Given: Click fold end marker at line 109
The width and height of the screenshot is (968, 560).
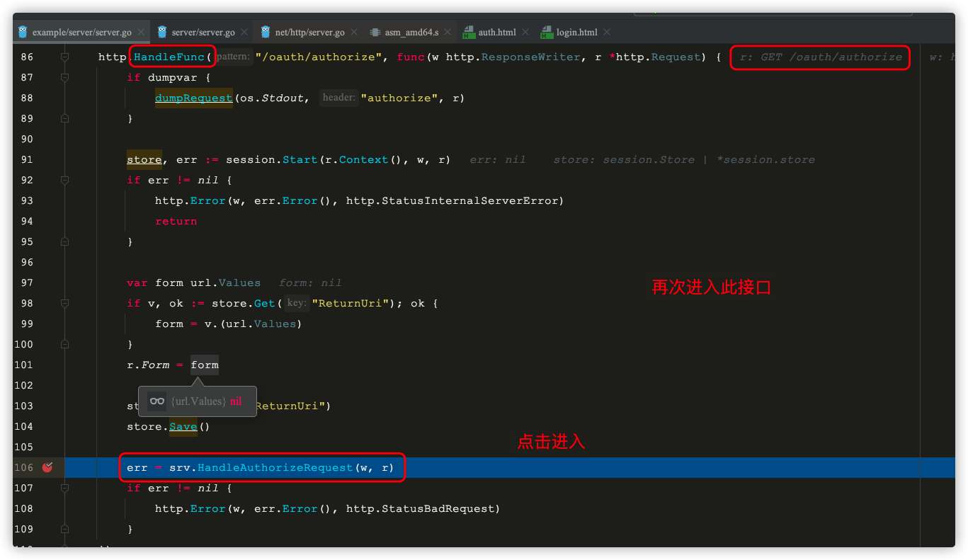Looking at the screenshot, I should tap(64, 529).
